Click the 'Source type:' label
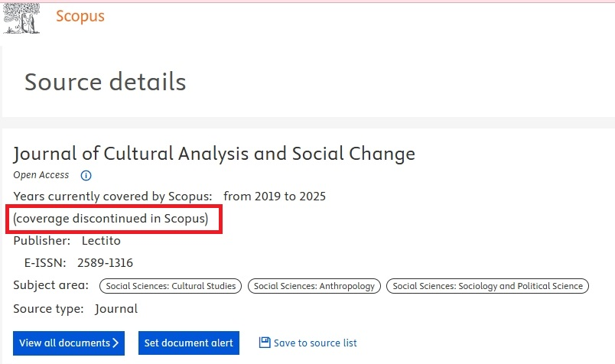The width and height of the screenshot is (615, 364). coord(49,309)
